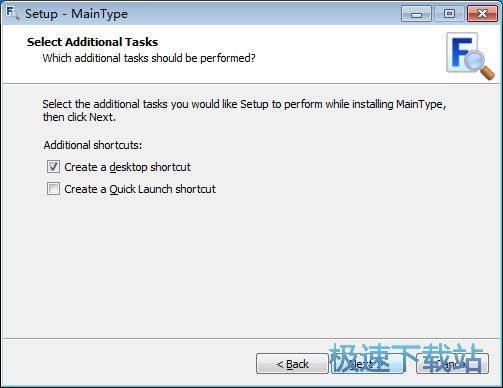Click the "Select Additional Tasks" heading
The width and height of the screenshot is (503, 388).
coord(92,42)
